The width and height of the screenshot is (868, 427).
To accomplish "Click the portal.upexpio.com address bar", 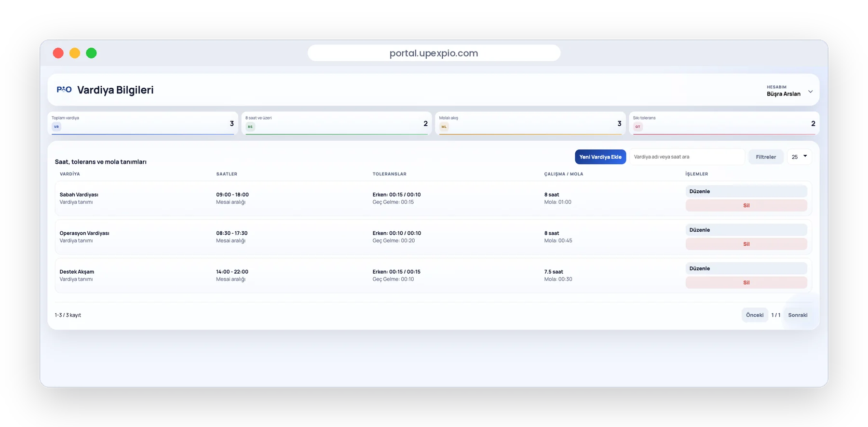I will tap(434, 53).
